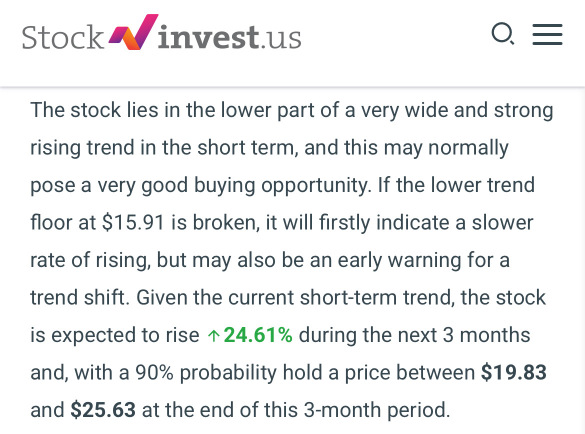Click the green upward arrow icon
This screenshot has width=585, height=434.
(213, 335)
